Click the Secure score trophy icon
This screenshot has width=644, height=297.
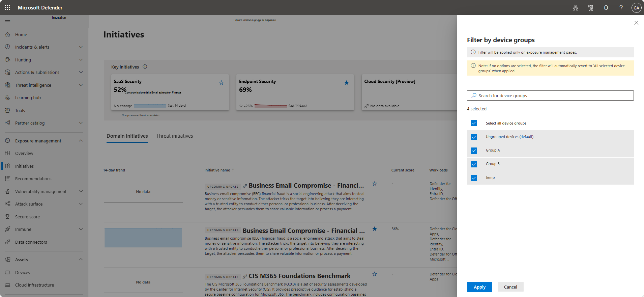pos(7,217)
